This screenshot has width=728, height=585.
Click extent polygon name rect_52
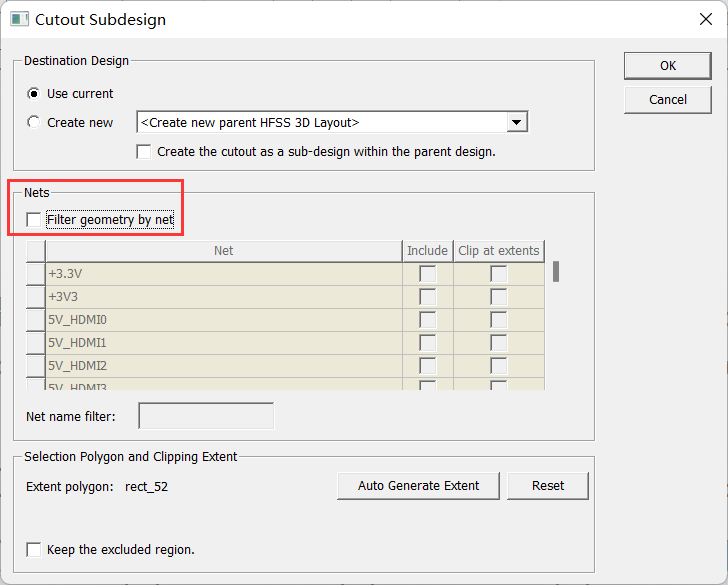pos(146,487)
